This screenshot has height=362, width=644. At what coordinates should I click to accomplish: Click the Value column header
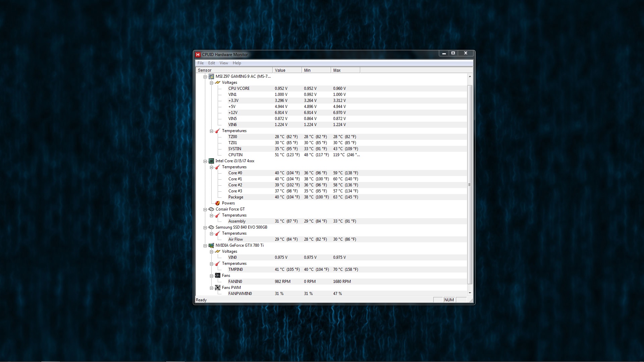pyautogui.click(x=287, y=70)
